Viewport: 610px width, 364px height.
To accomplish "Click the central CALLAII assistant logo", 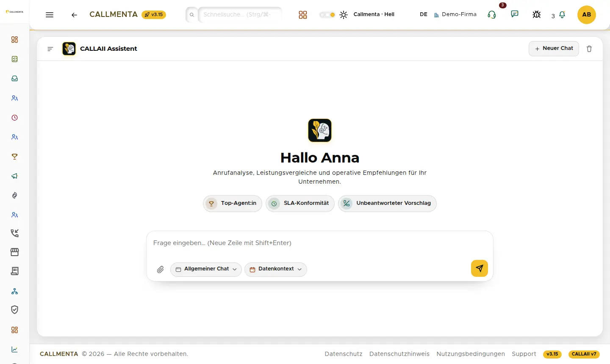I will (320, 130).
